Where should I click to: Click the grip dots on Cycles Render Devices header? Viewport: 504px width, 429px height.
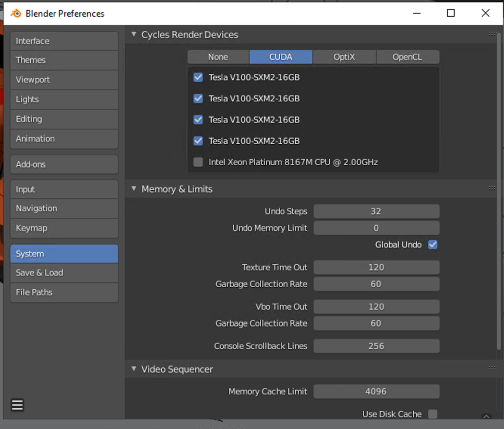point(492,34)
